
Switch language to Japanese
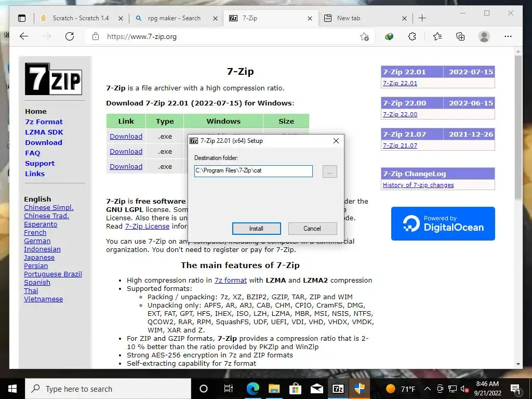click(x=39, y=258)
